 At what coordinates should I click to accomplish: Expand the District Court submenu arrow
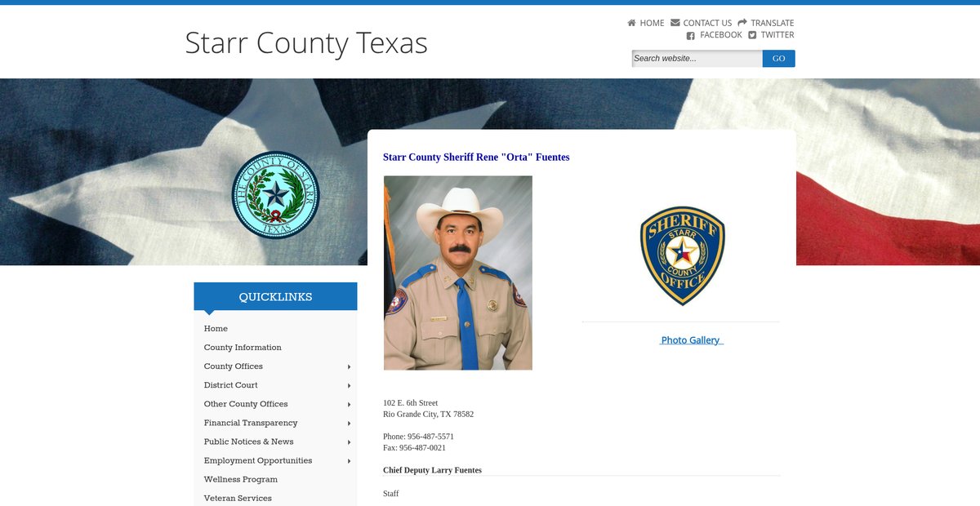pos(350,386)
